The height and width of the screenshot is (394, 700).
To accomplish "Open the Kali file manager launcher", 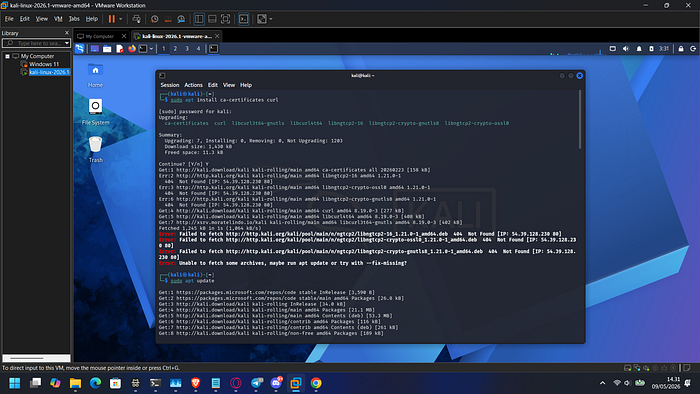I will (107, 49).
